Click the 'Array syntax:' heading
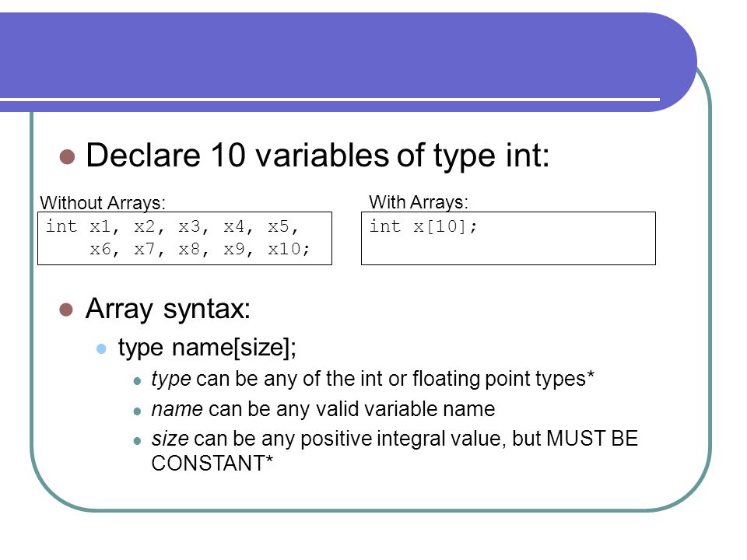This screenshot has width=747, height=560. [168, 309]
